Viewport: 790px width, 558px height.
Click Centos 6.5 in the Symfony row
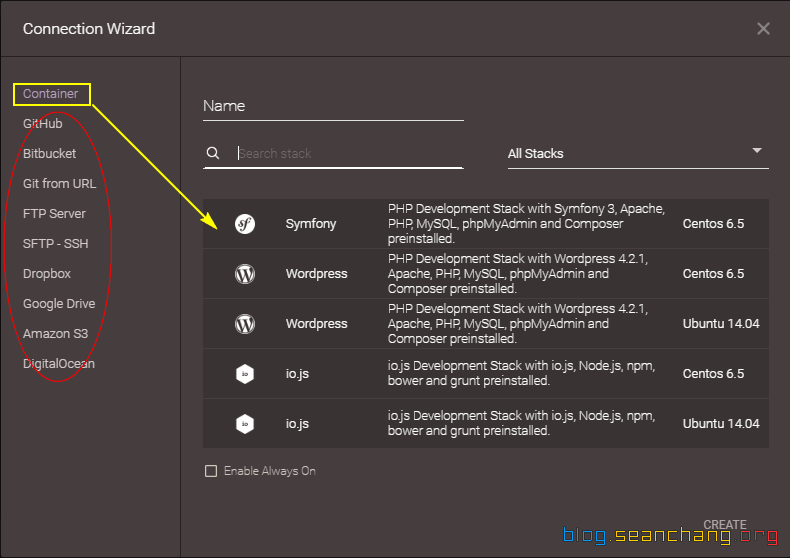pyautogui.click(x=713, y=224)
